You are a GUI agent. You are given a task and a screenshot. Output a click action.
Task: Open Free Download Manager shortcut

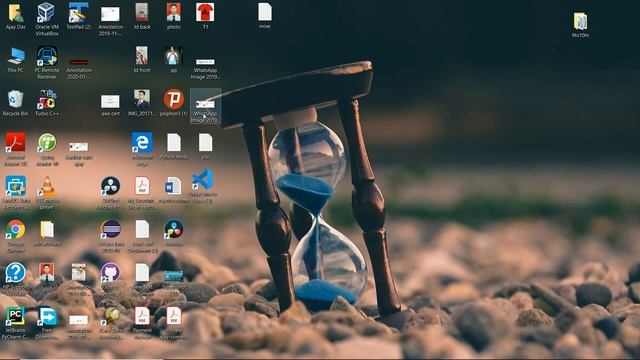click(47, 323)
